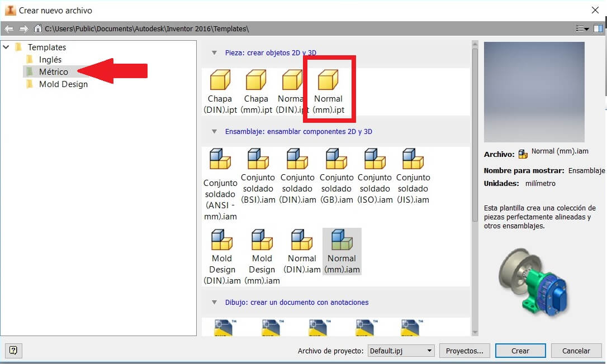Click the Cancelar button
The height and width of the screenshot is (364, 607).
576,351
